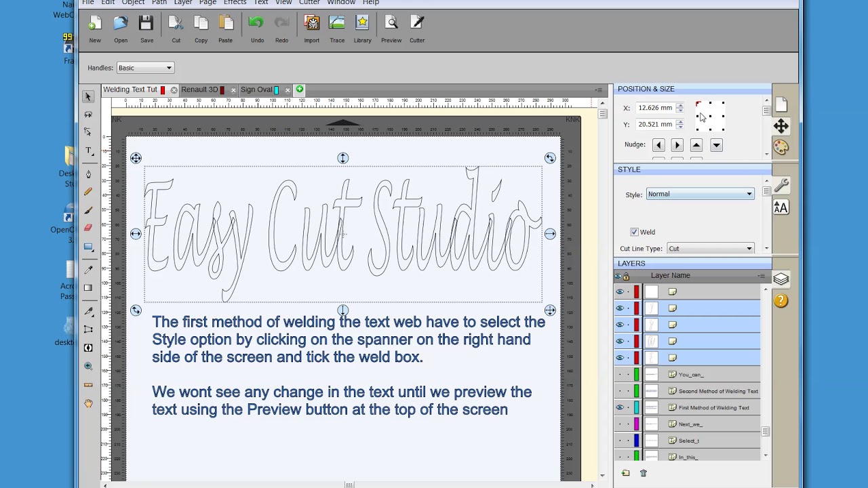Image resolution: width=868 pixels, height=488 pixels.
Task: Select the arrow Selection tool
Action: point(88,97)
